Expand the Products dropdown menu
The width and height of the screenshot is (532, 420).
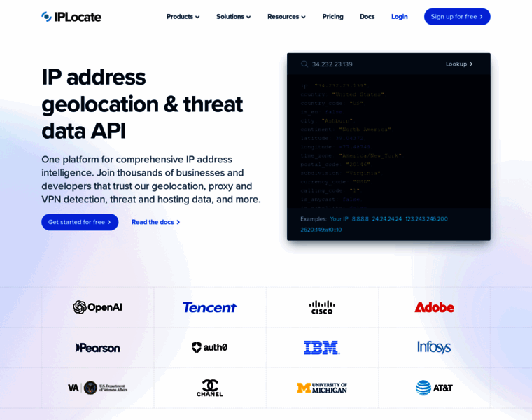pyautogui.click(x=183, y=17)
